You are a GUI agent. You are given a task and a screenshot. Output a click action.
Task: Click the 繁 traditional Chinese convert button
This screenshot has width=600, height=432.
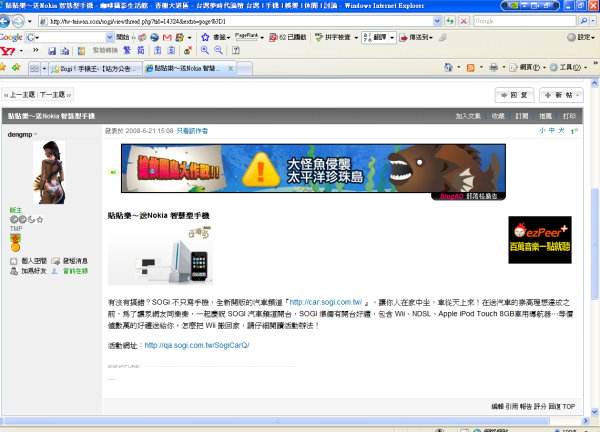click(x=127, y=50)
